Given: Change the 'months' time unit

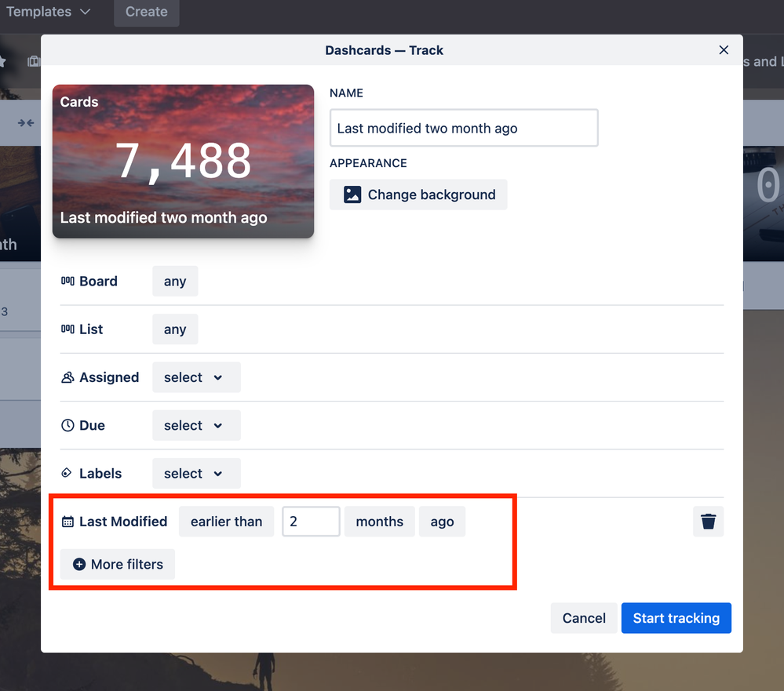Looking at the screenshot, I should click(x=380, y=521).
